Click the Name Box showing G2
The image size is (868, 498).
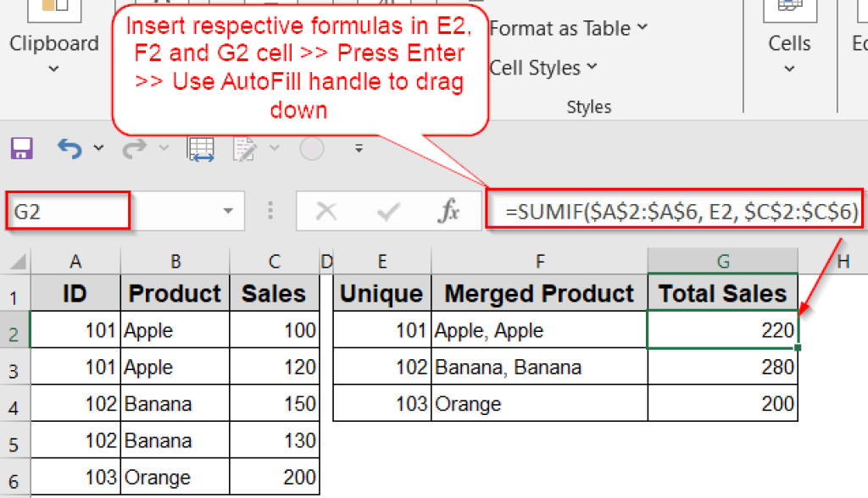click(x=68, y=210)
